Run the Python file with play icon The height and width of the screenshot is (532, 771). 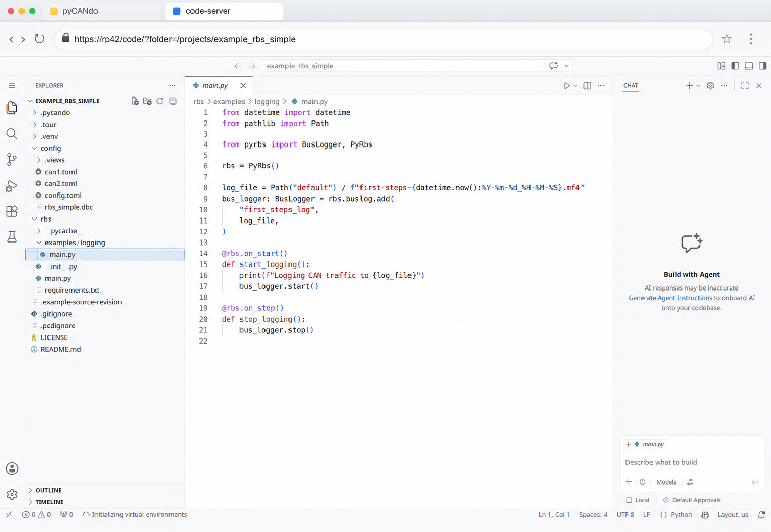coord(566,86)
